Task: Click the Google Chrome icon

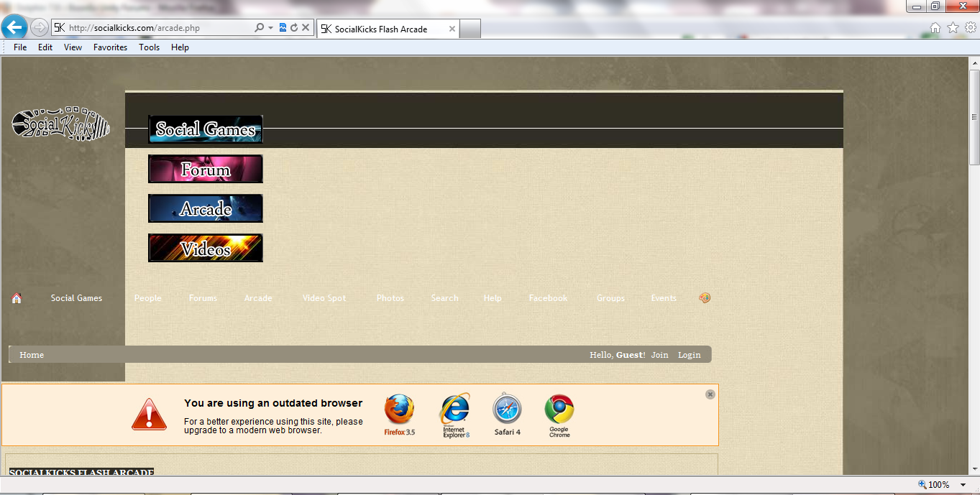Action: pyautogui.click(x=559, y=415)
